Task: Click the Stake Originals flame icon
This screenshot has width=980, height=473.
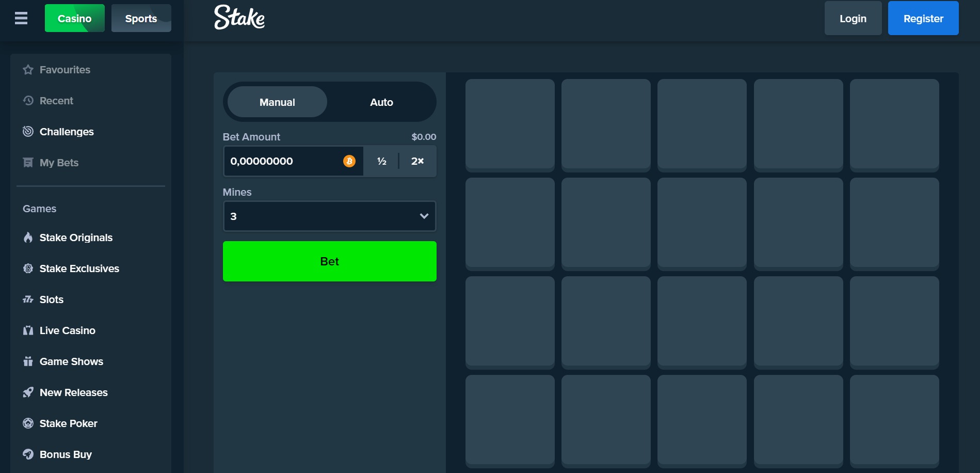Action: (x=28, y=238)
